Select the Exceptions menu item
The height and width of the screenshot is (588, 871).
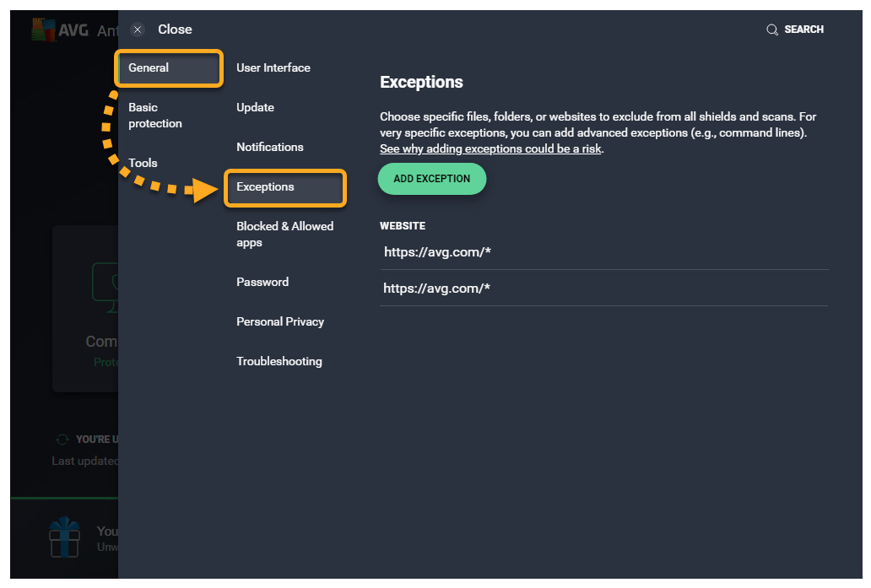coord(285,187)
